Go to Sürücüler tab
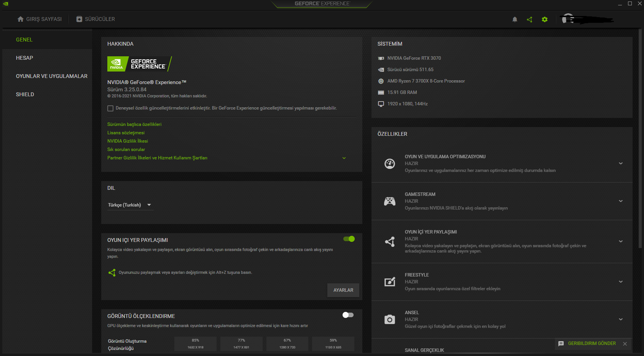Viewport: 644px width, 356px height. (x=96, y=19)
